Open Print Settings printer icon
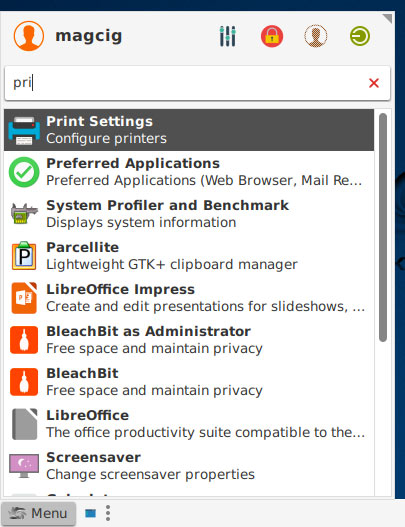Image resolution: width=405 pixels, height=527 pixels. pos(24,130)
